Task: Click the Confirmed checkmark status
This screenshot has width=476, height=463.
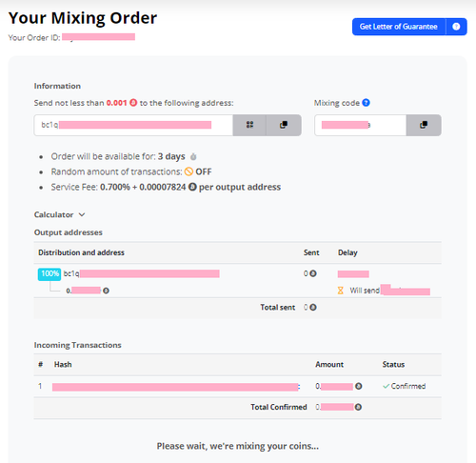Action: pos(404,386)
